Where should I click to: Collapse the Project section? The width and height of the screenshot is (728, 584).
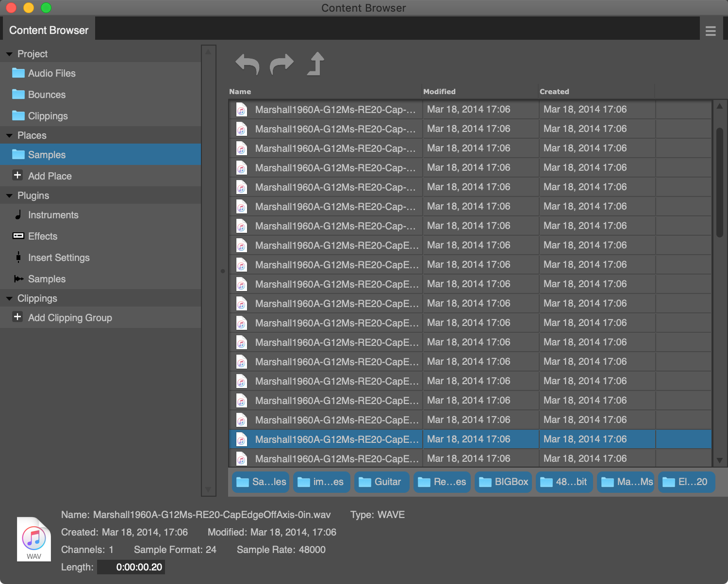pos(10,54)
